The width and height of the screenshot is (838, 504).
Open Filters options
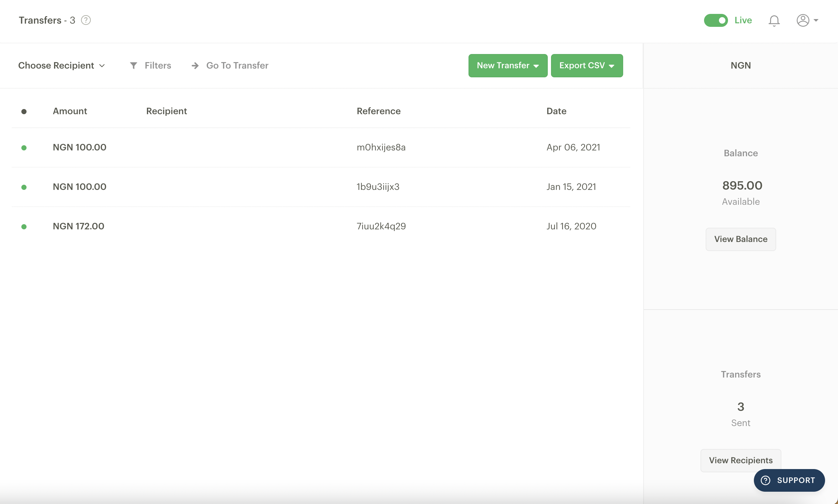coord(158,65)
